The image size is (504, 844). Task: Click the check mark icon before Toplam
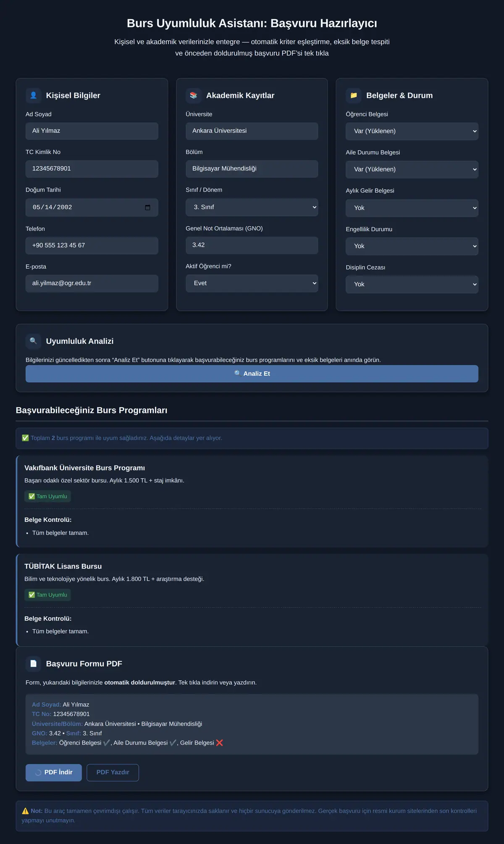coord(25,438)
